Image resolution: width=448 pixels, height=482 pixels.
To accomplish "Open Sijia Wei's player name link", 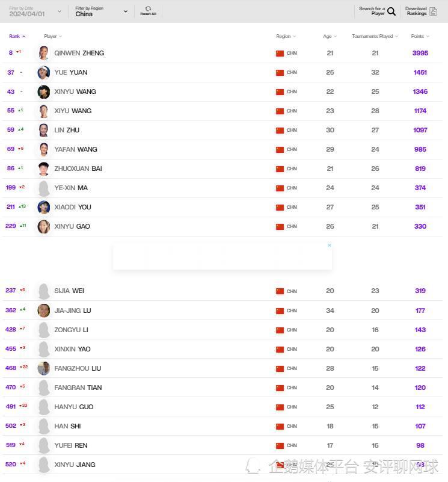I will coord(69,291).
